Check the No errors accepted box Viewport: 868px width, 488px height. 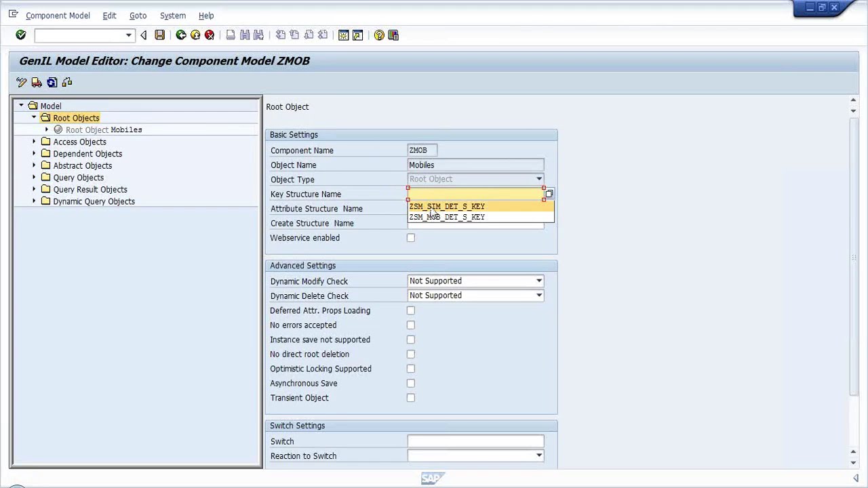410,325
